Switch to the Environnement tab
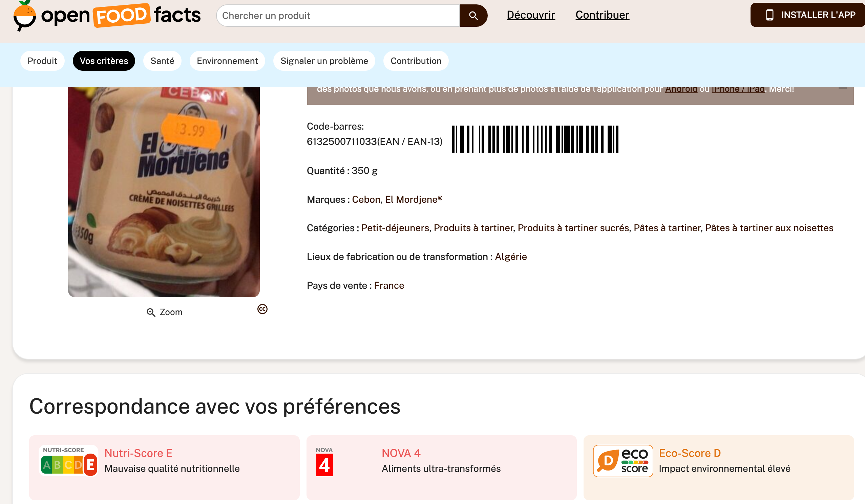Viewport: 865px width, 504px height. [227, 61]
